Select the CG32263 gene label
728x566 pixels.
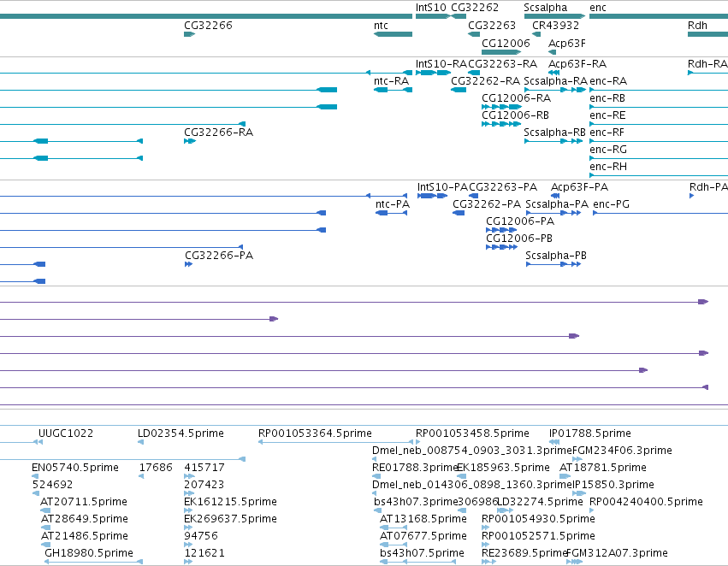point(492,26)
